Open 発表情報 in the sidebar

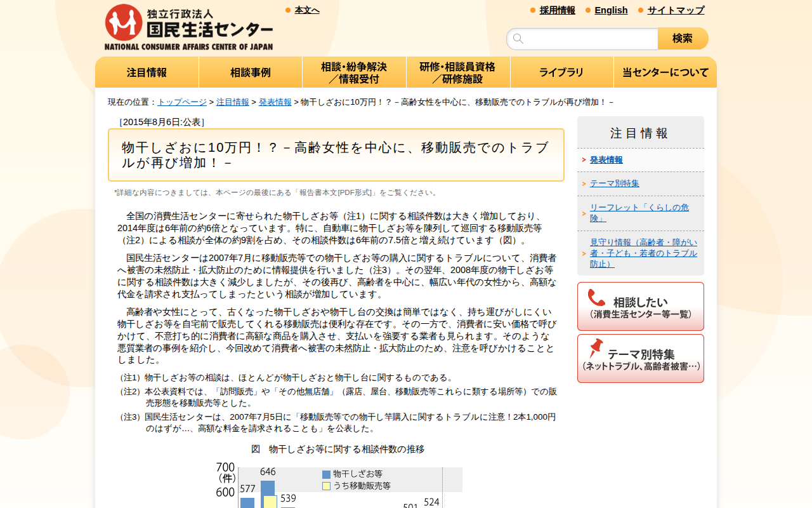point(606,160)
